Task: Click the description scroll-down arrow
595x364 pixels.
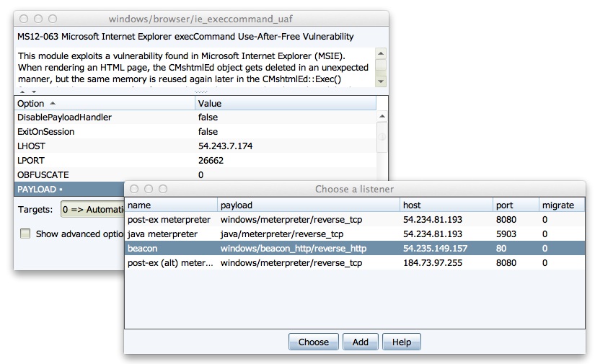Action: [381, 81]
